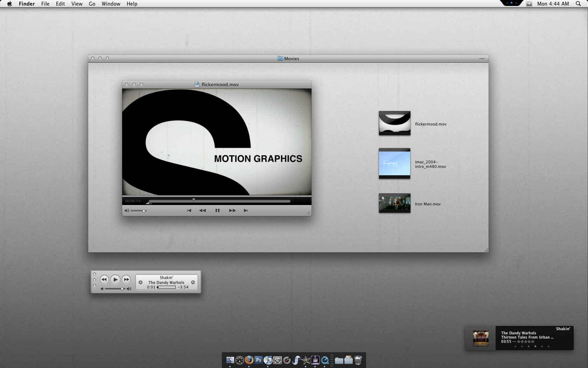This screenshot has width=588, height=368.
Task: Click 'The Dandy Warhols' in iTunes mini player
Action: [166, 282]
